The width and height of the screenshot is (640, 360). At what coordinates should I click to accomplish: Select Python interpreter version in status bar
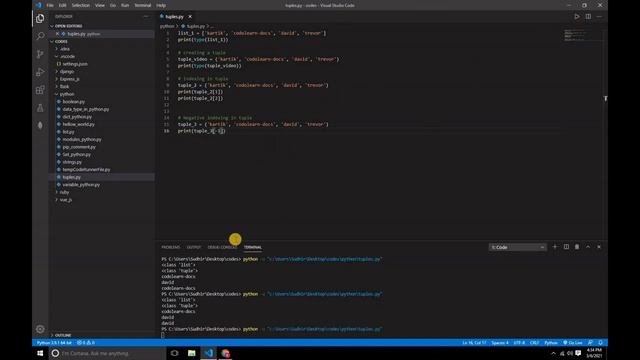[54, 343]
